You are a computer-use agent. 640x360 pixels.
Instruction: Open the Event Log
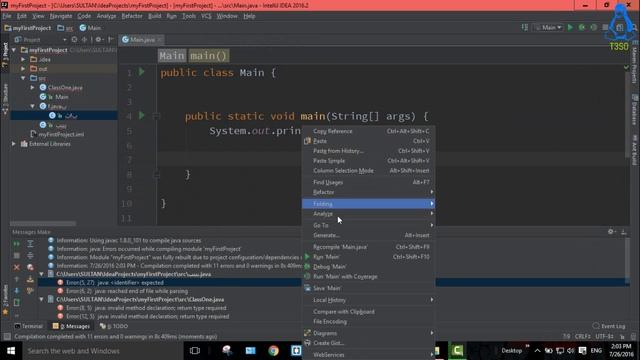point(609,326)
